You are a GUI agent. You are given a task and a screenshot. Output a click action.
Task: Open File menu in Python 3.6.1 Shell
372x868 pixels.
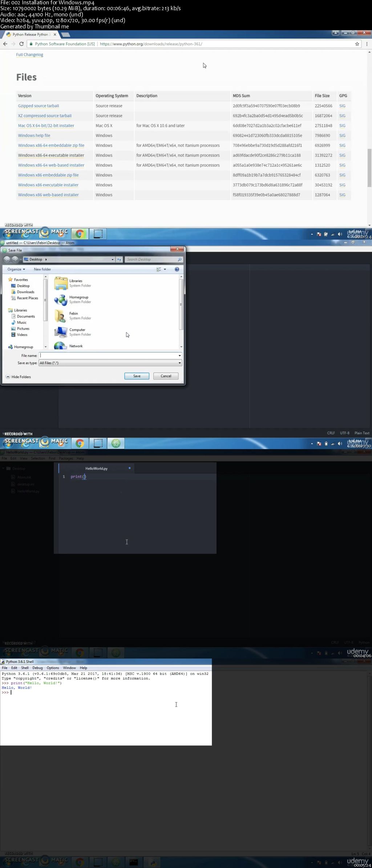(x=5, y=668)
